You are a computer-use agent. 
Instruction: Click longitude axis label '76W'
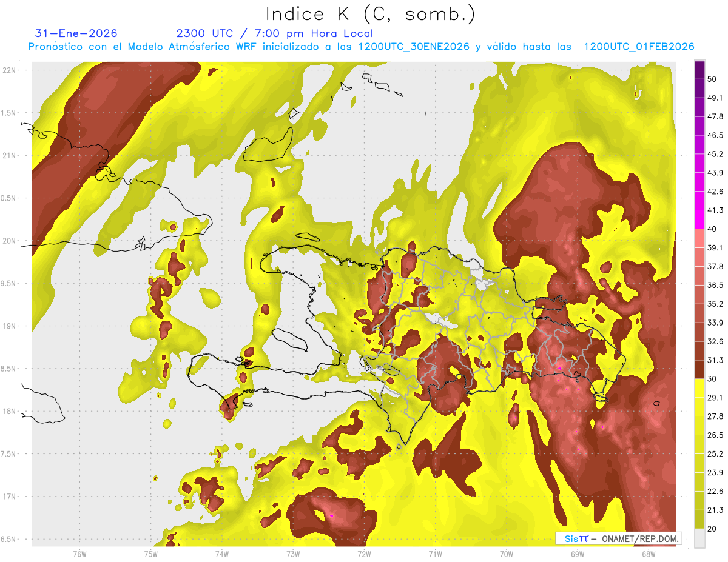click(x=79, y=554)
